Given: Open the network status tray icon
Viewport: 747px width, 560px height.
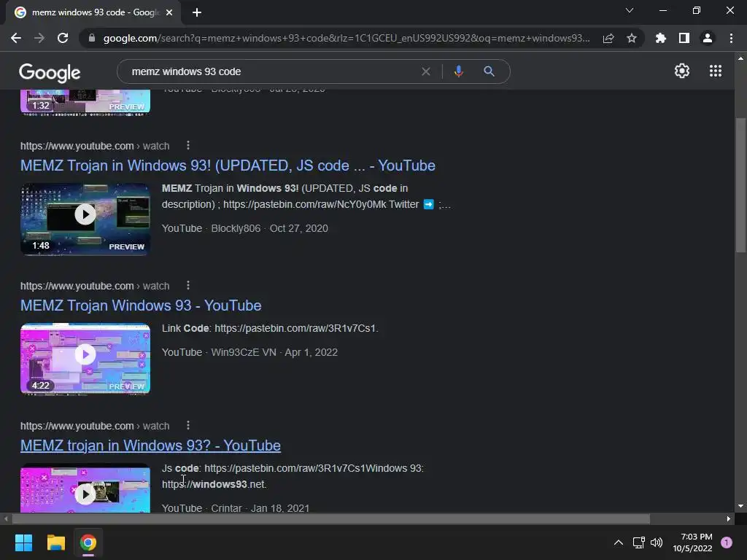Looking at the screenshot, I should tap(638, 542).
